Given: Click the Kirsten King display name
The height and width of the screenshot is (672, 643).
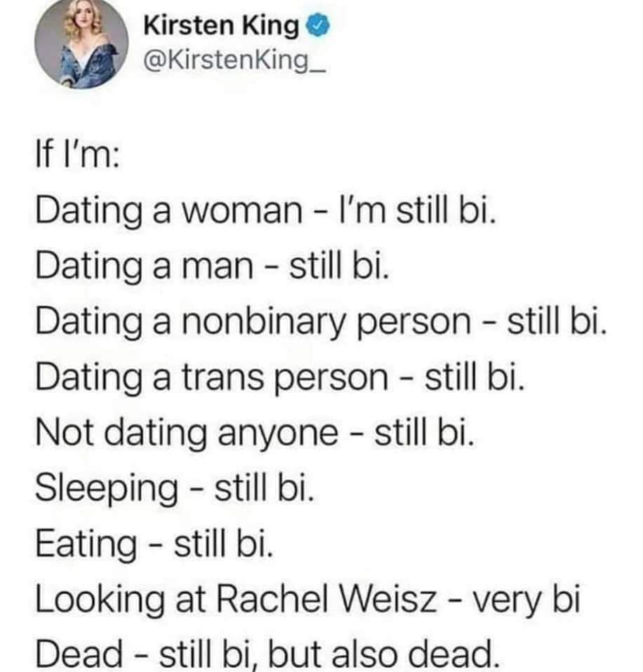Looking at the screenshot, I should 222,27.
